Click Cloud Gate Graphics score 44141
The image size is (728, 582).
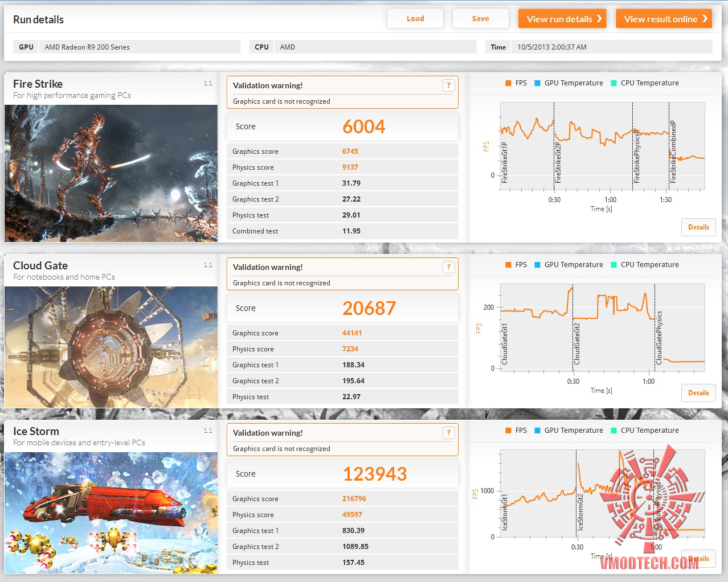(352, 333)
